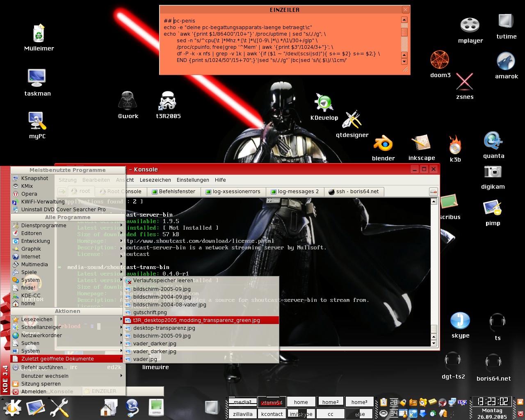Switch to the log-messages 2 tab
This screenshot has width=525, height=420.
[294, 192]
